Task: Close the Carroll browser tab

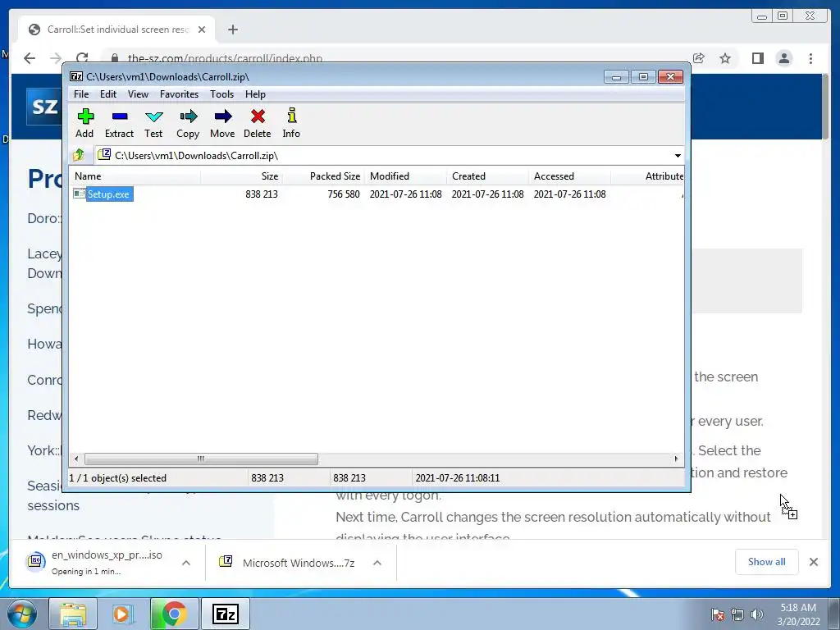Action: tap(202, 30)
